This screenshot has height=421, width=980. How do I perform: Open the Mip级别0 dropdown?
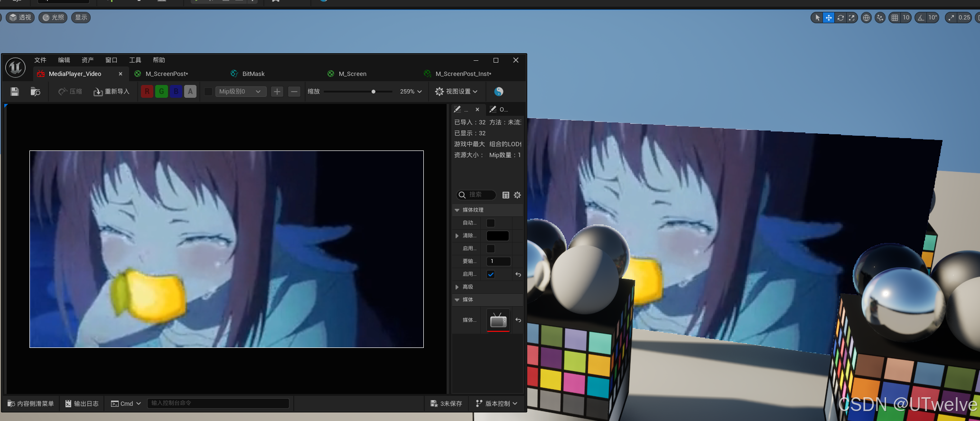tap(240, 92)
